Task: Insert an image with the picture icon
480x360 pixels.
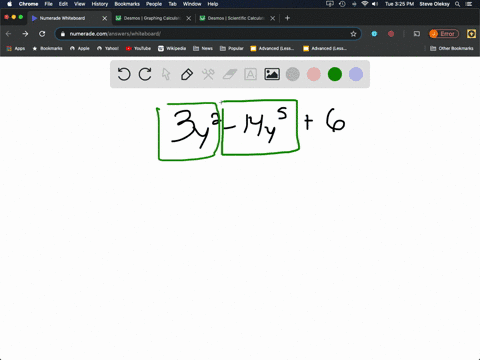Action: click(272, 74)
